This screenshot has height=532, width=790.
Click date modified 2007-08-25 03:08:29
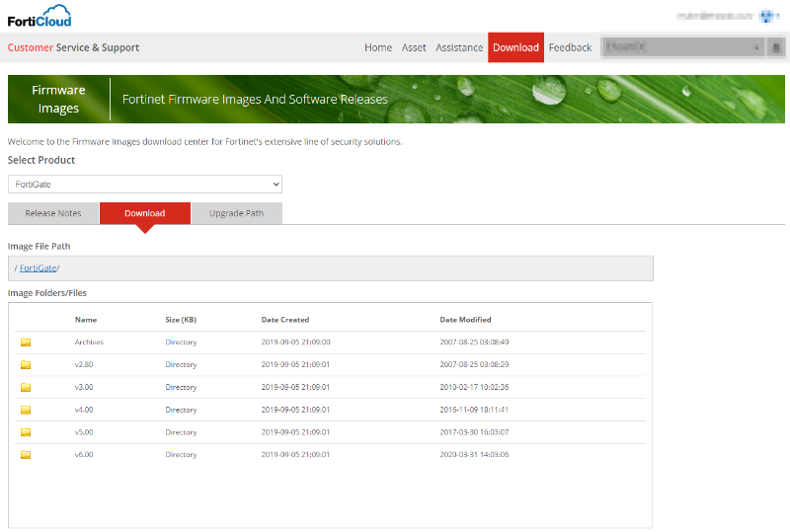[x=474, y=364]
